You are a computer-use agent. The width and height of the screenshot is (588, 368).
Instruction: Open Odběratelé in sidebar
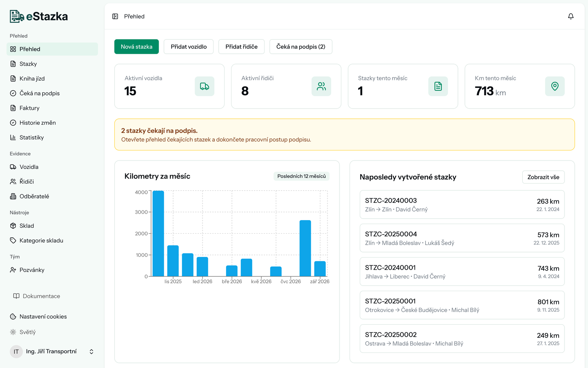pos(52,196)
